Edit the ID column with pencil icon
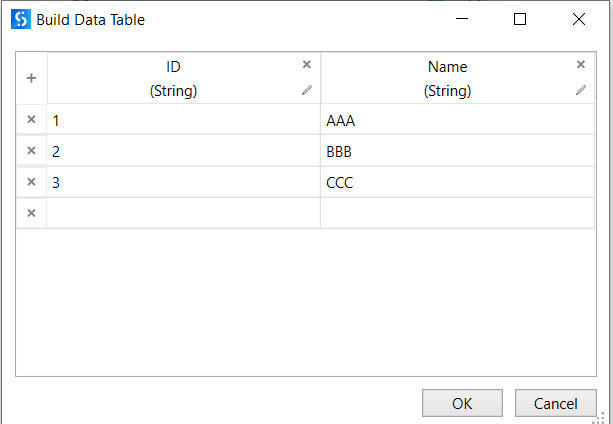 (307, 90)
